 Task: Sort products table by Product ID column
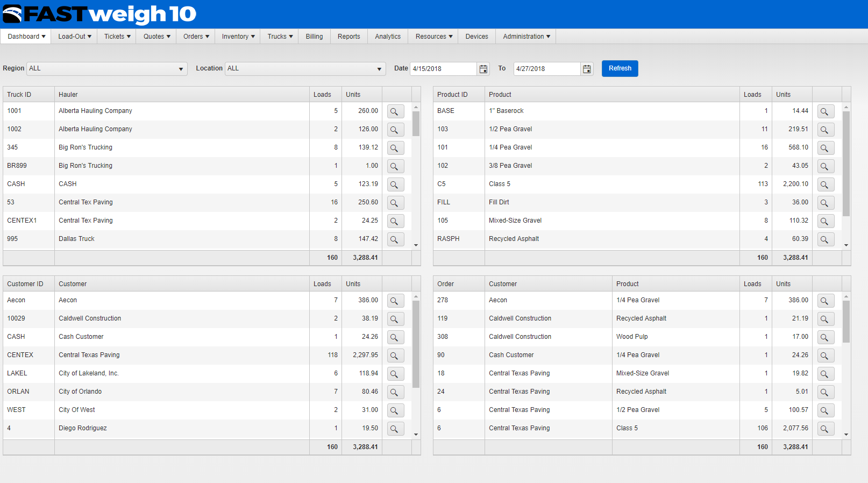pyautogui.click(x=459, y=95)
